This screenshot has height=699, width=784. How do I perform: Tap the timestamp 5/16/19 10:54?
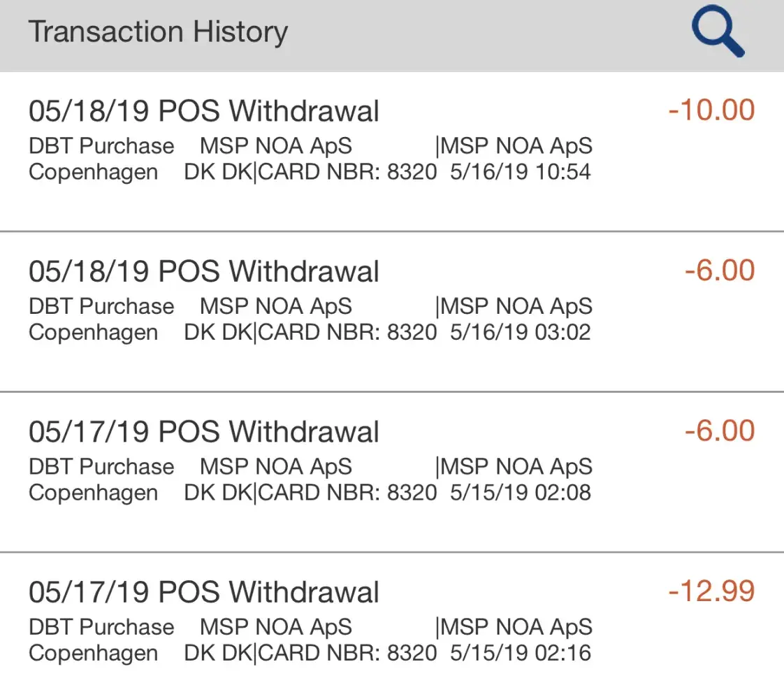tap(521, 172)
